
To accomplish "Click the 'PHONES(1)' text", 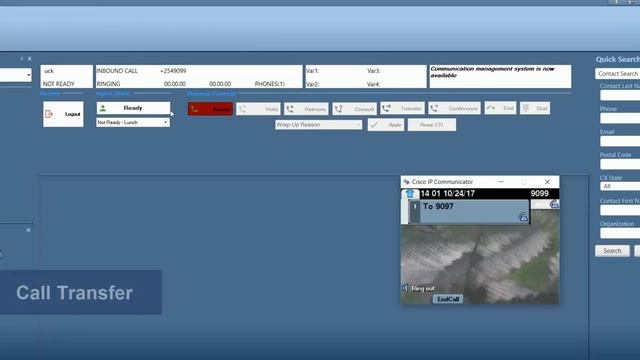I will [270, 84].
